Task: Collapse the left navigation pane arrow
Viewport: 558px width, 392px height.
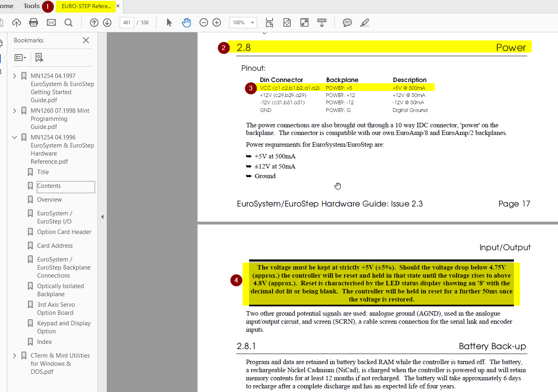Action: (x=102, y=217)
